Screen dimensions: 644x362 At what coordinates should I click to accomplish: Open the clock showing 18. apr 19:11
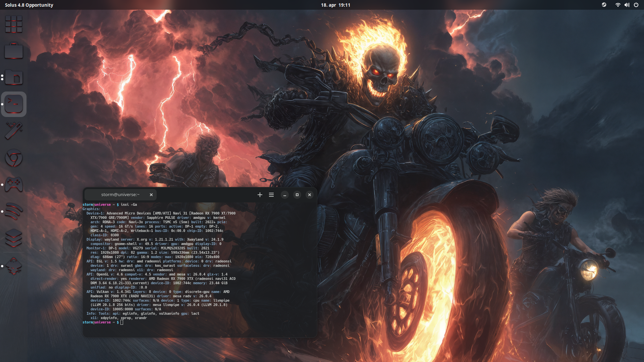coord(335,5)
